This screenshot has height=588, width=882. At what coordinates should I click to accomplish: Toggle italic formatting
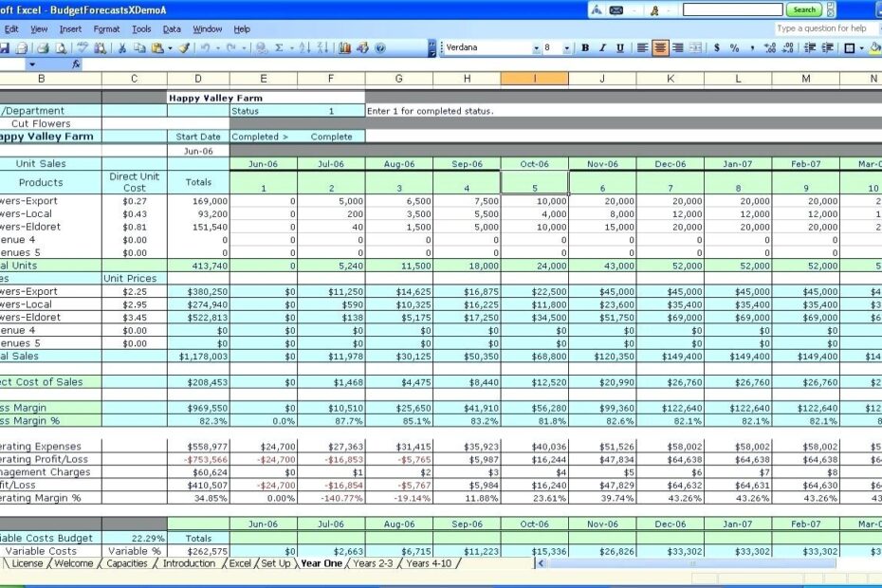[603, 47]
